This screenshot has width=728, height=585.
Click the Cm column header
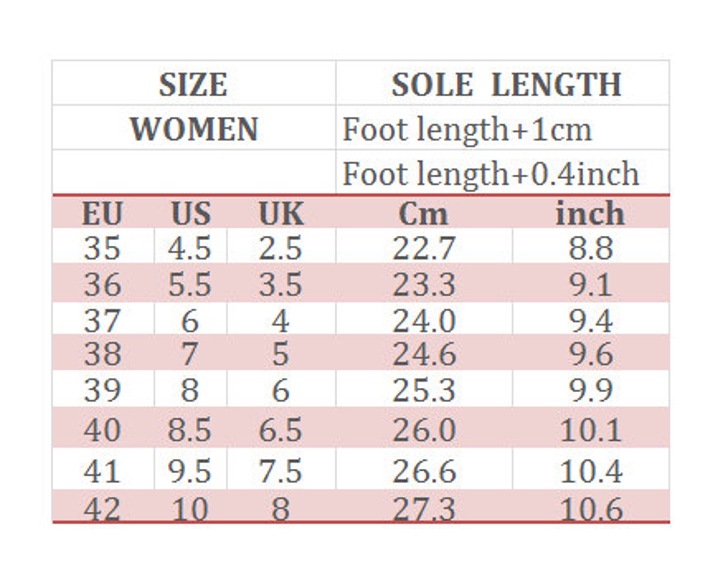[424, 213]
